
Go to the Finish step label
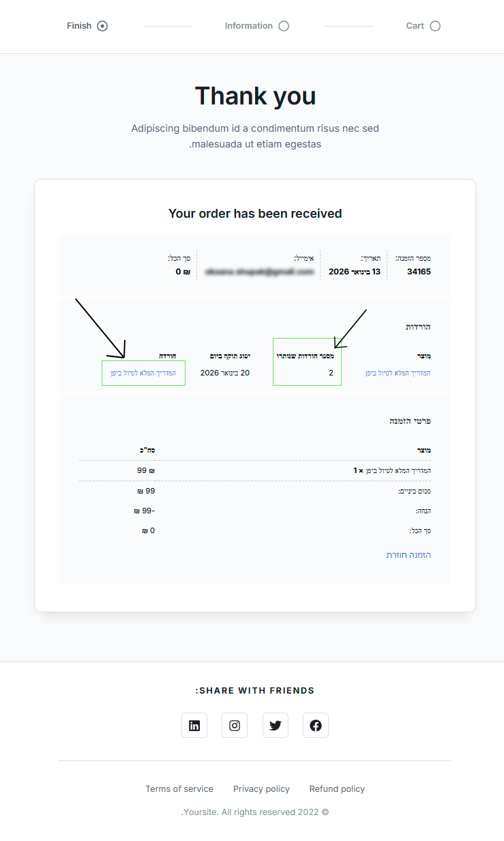pos(79,26)
